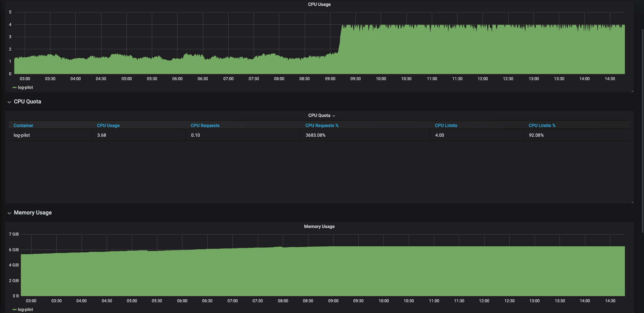Click the CPU Requests % column header
Screen dimensions: 644x313
coord(322,125)
